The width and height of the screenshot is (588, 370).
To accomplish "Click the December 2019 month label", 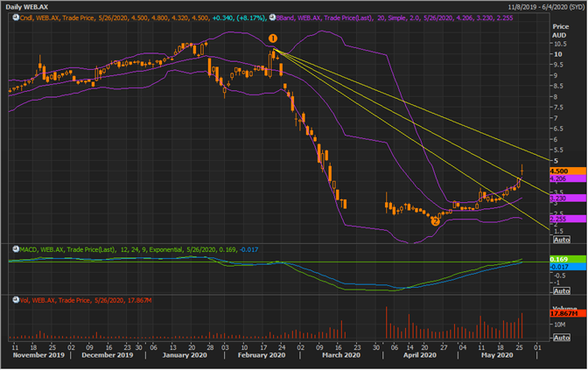I will tap(108, 354).
